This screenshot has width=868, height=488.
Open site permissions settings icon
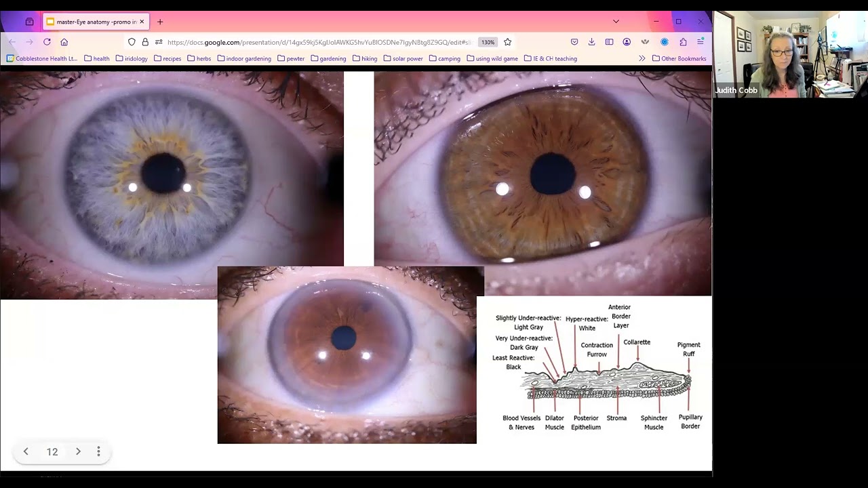coord(159,42)
